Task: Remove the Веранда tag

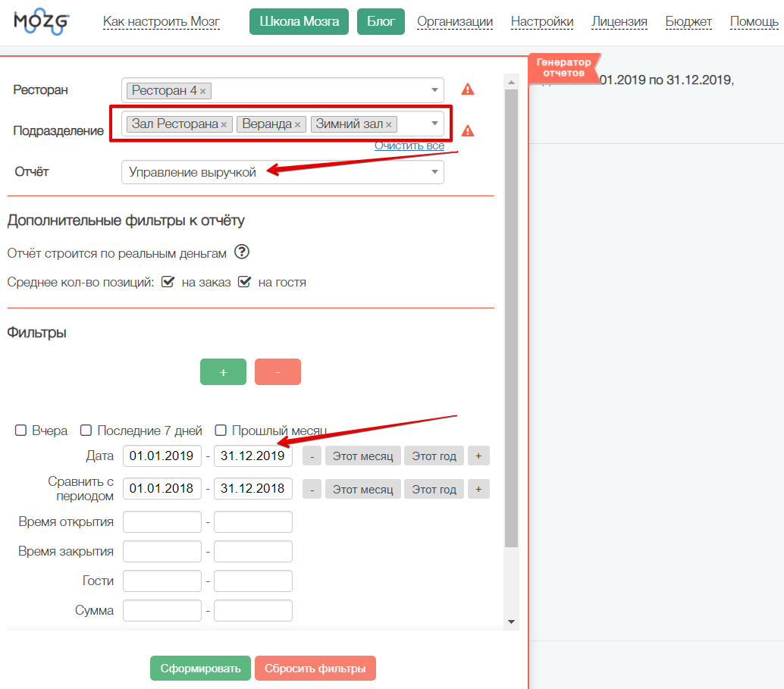Action: (297, 124)
